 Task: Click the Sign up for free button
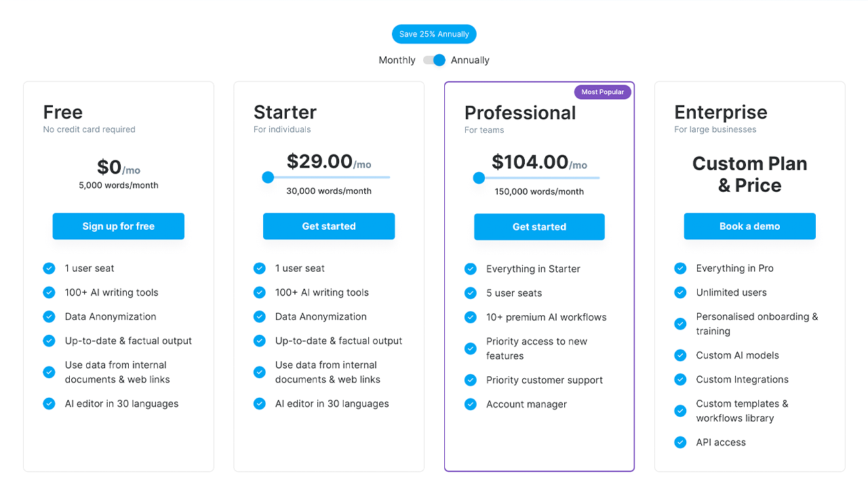pyautogui.click(x=119, y=226)
